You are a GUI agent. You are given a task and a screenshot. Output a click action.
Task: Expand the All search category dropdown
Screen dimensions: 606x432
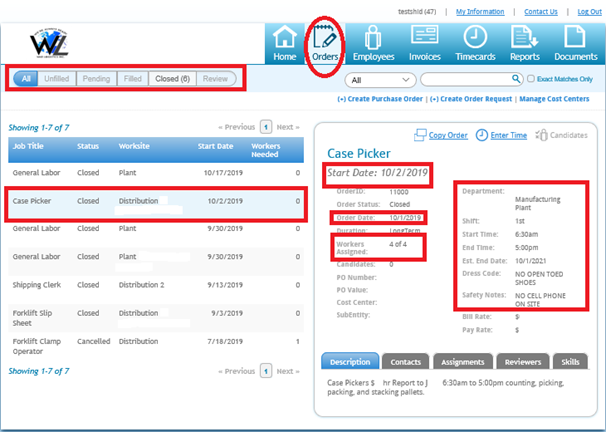click(379, 79)
